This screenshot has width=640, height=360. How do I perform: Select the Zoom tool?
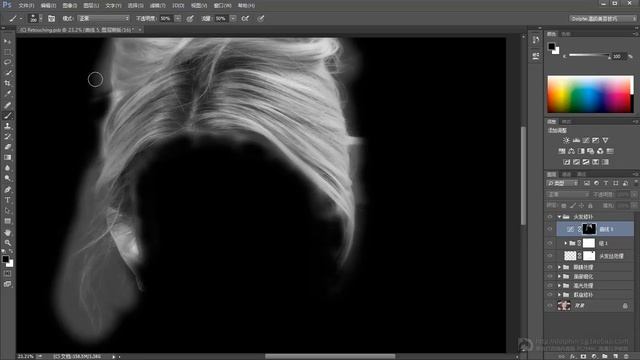coord(7,243)
